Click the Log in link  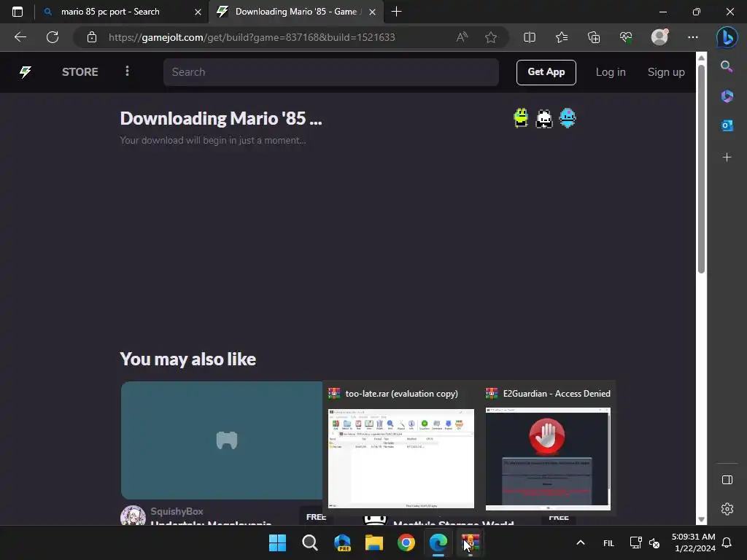(611, 72)
